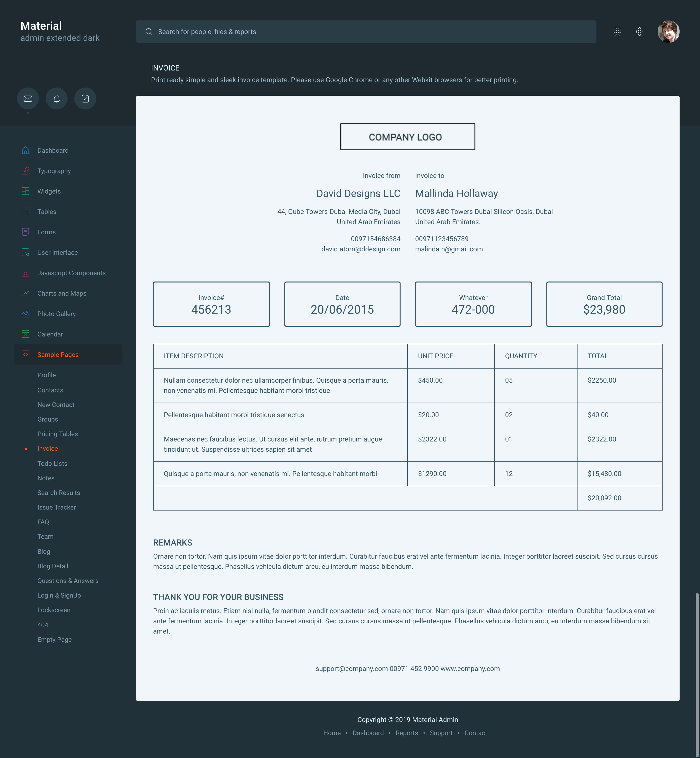Viewport: 700px width, 758px height.
Task: Open the settings gear icon
Action: tap(639, 31)
